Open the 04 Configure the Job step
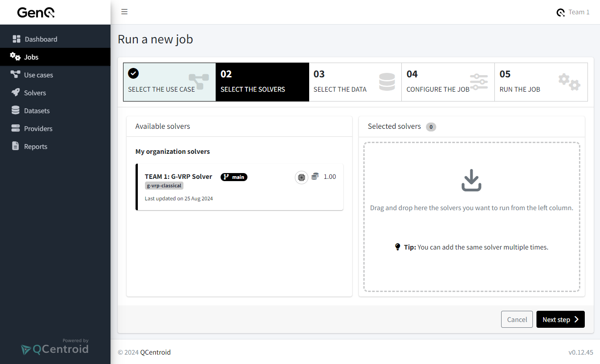This screenshot has height=364, width=600. tap(448, 82)
